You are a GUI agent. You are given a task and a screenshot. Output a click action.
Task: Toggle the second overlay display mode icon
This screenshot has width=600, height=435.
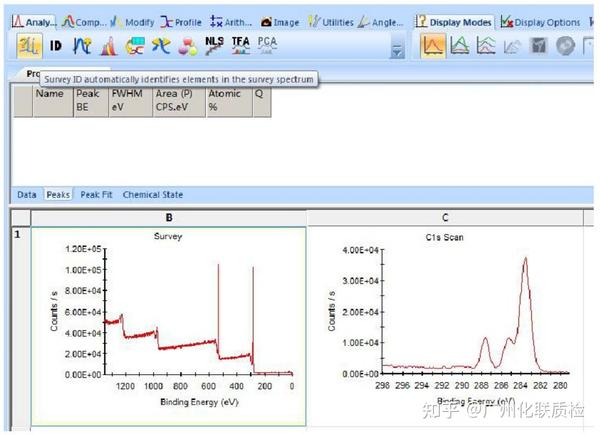coord(460,46)
